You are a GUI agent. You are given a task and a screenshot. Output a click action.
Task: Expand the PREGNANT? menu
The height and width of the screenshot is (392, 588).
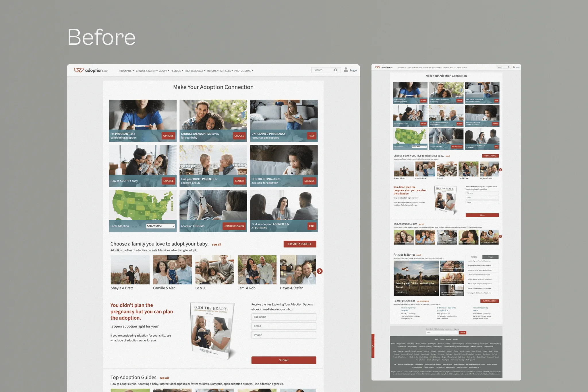[x=127, y=71]
